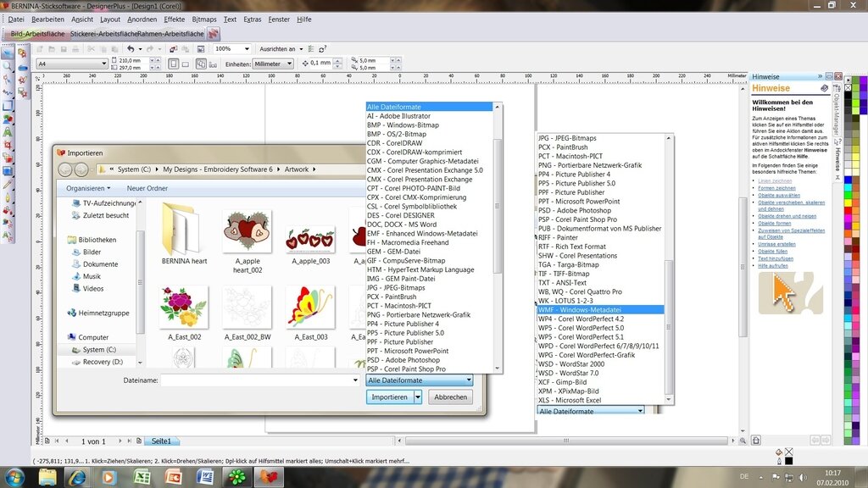Toggle apply layout to all pages
The height and width of the screenshot is (488, 868).
click(200, 64)
